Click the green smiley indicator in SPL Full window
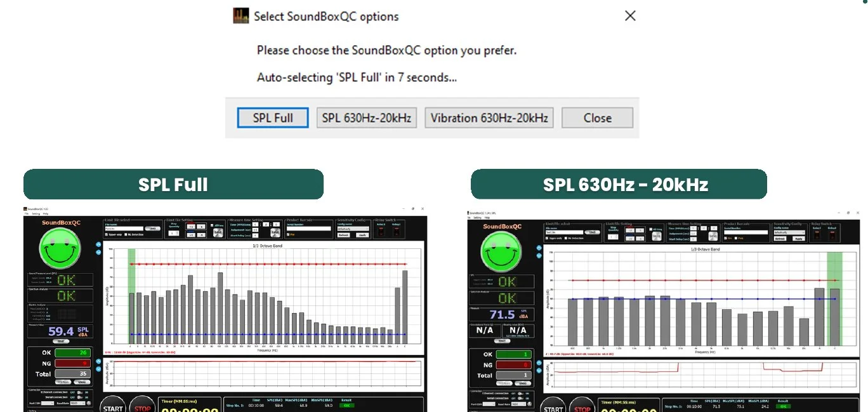Screen dimensions: 868x412 (60, 249)
